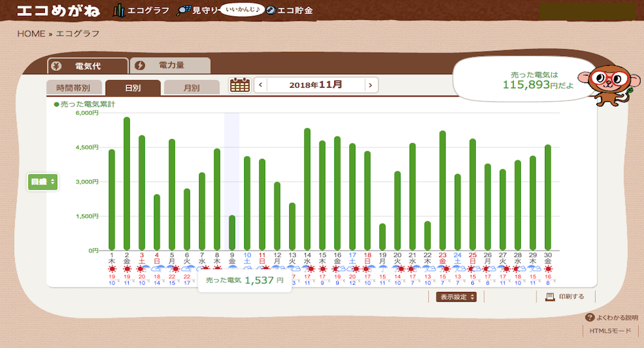This screenshot has width=644, height=348.
Task: Select the 日別 view tab
Action: click(x=133, y=88)
